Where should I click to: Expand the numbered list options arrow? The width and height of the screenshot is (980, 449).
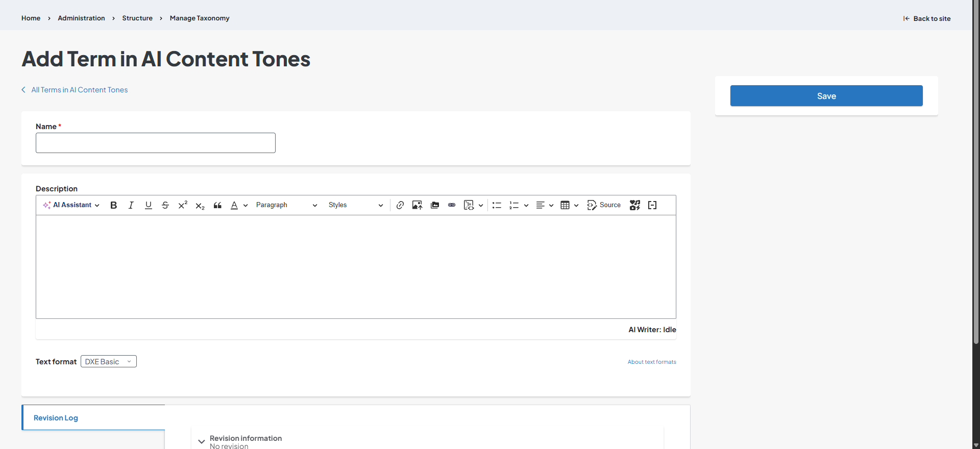pyautogui.click(x=526, y=205)
